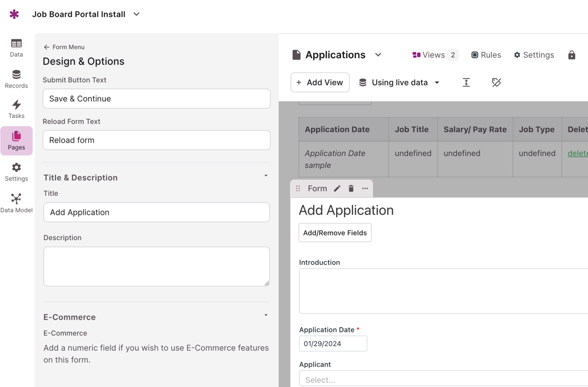Collapse the E-Commerce section
Viewport: 588px width, 387px height.
click(266, 315)
